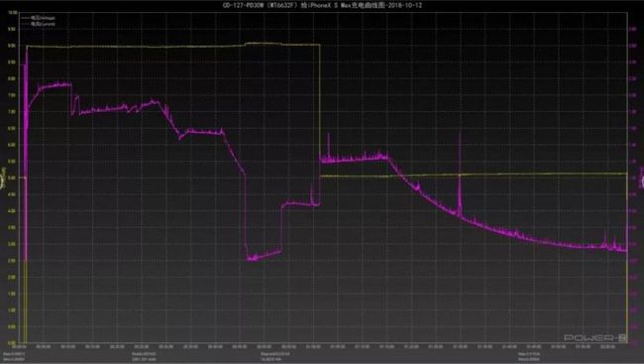Click the yellow Voltage legend entry

coord(39,18)
